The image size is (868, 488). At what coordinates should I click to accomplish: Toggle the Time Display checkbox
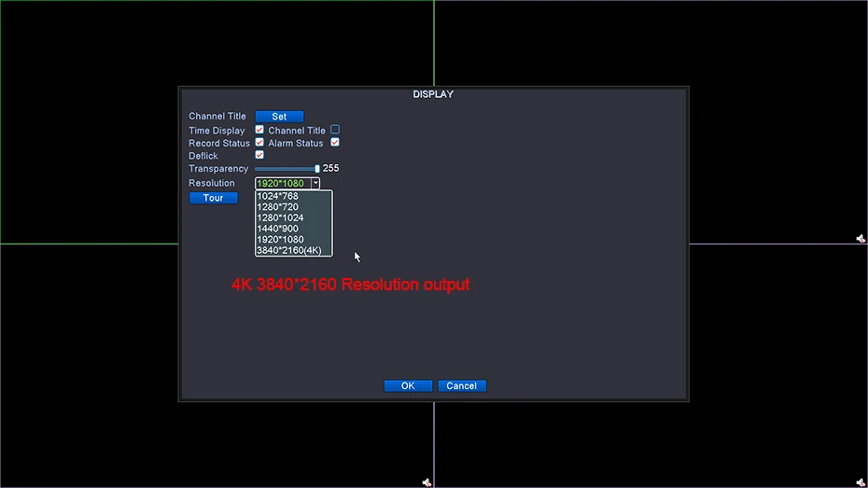pos(259,130)
